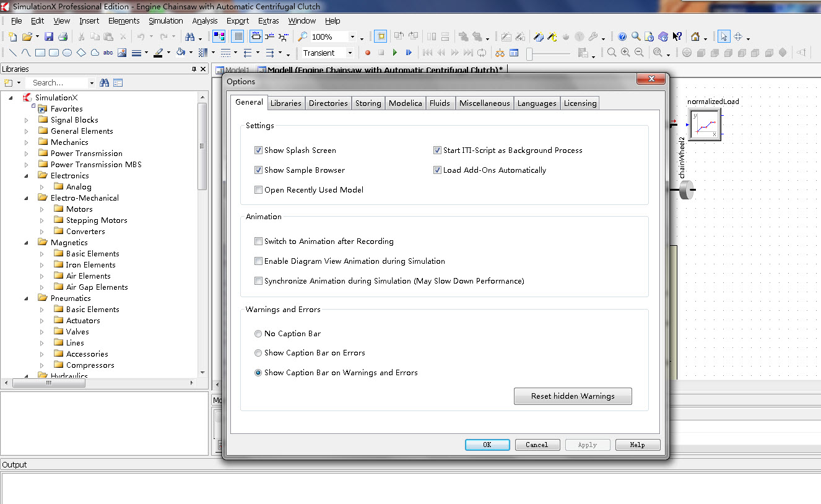Click the balance scales icon
This screenshot has height=504, width=821.
[499, 53]
